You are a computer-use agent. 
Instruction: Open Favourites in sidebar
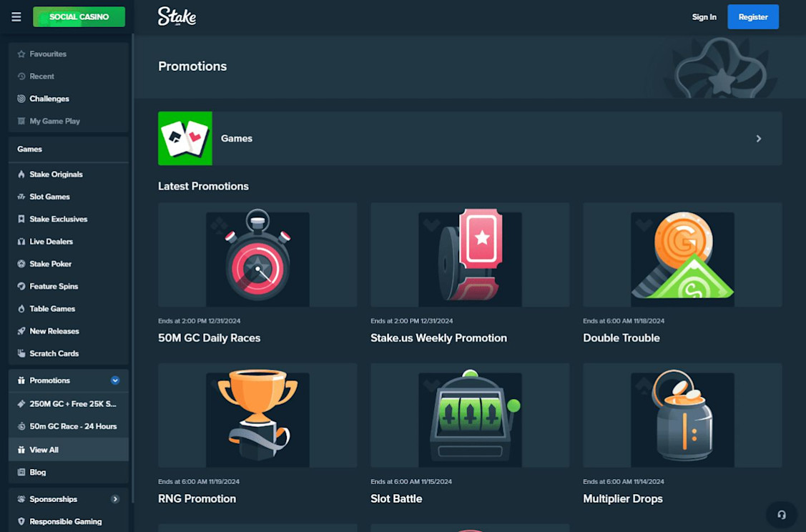(69, 54)
